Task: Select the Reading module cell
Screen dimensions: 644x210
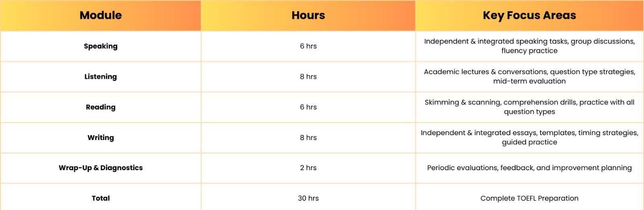Action: (101, 107)
